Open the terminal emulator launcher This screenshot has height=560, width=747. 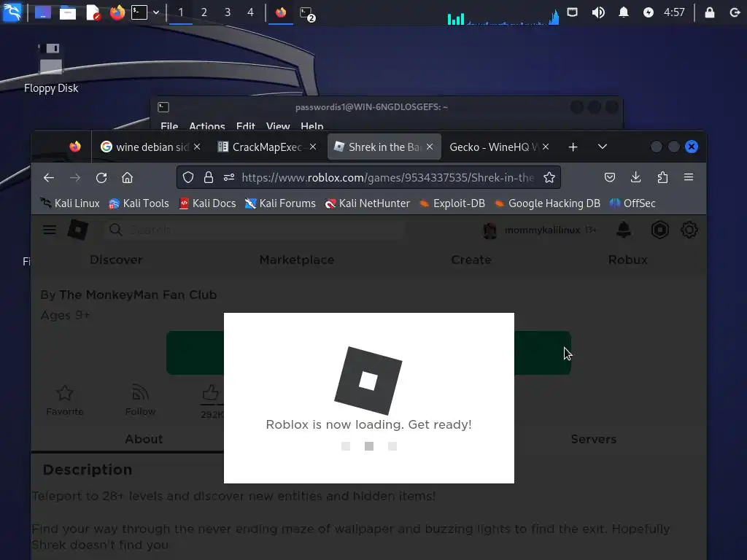point(139,12)
